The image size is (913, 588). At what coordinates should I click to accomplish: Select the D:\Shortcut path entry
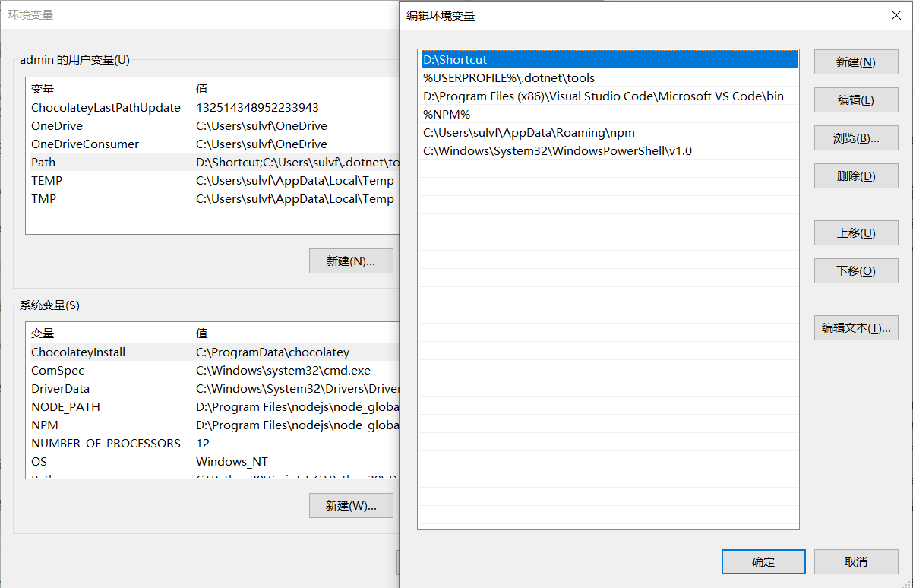click(x=609, y=59)
